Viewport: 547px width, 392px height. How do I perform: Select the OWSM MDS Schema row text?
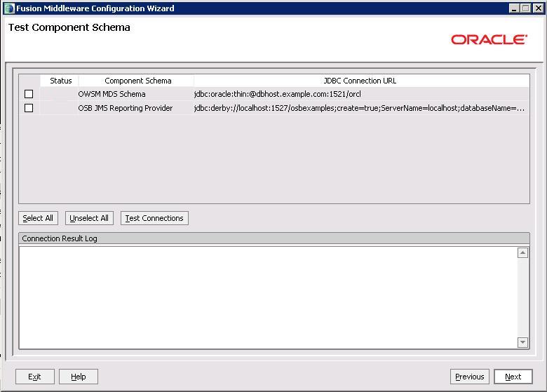coord(112,94)
